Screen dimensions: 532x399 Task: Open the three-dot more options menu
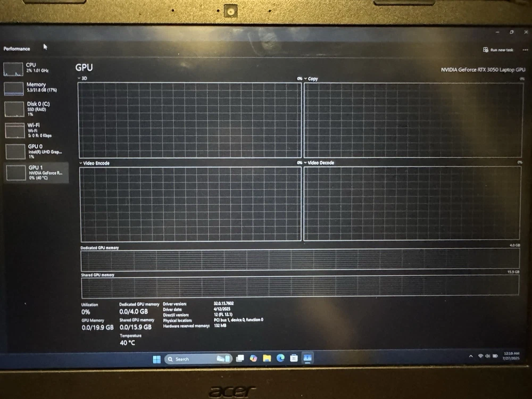pos(525,49)
